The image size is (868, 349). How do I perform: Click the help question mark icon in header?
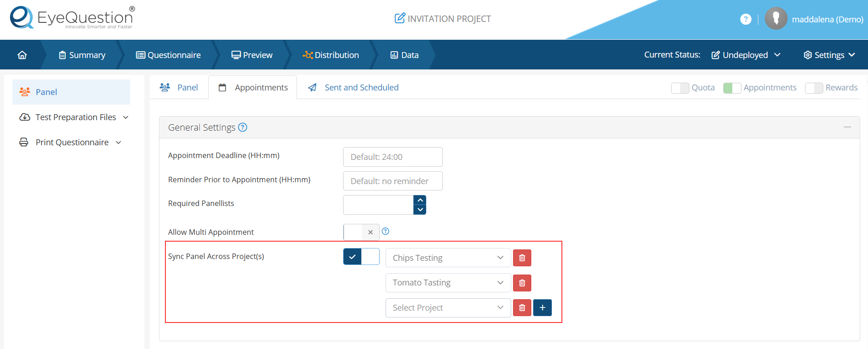(x=746, y=19)
